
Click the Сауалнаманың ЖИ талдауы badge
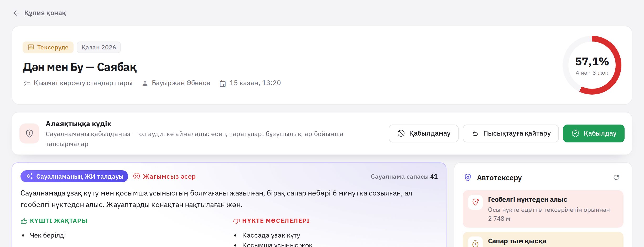(x=74, y=176)
